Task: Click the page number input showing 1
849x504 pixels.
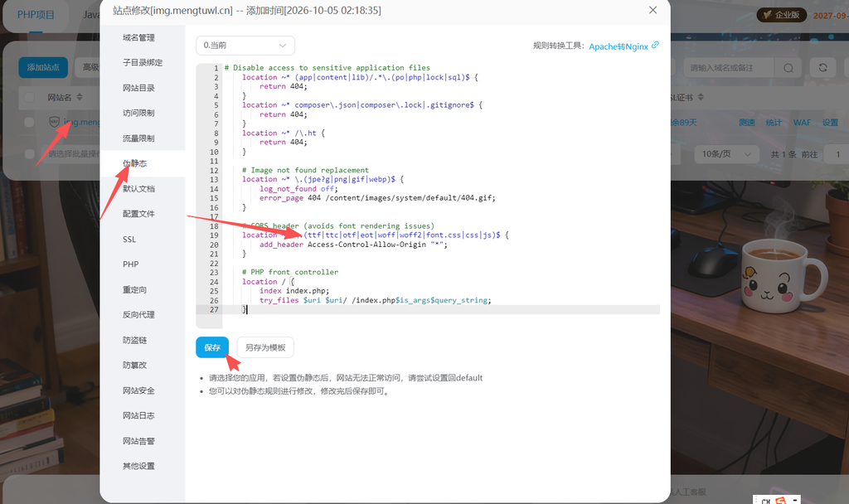Action: (x=837, y=154)
